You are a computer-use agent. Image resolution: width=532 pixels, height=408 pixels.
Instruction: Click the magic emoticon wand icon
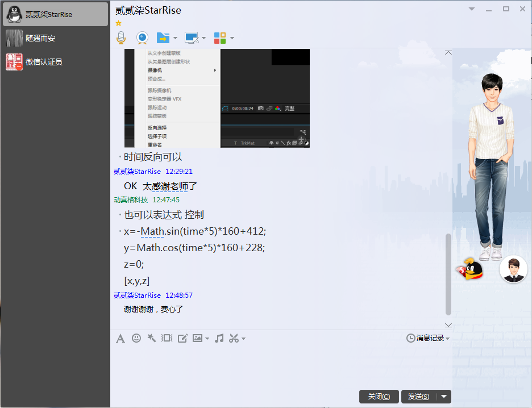(151, 338)
